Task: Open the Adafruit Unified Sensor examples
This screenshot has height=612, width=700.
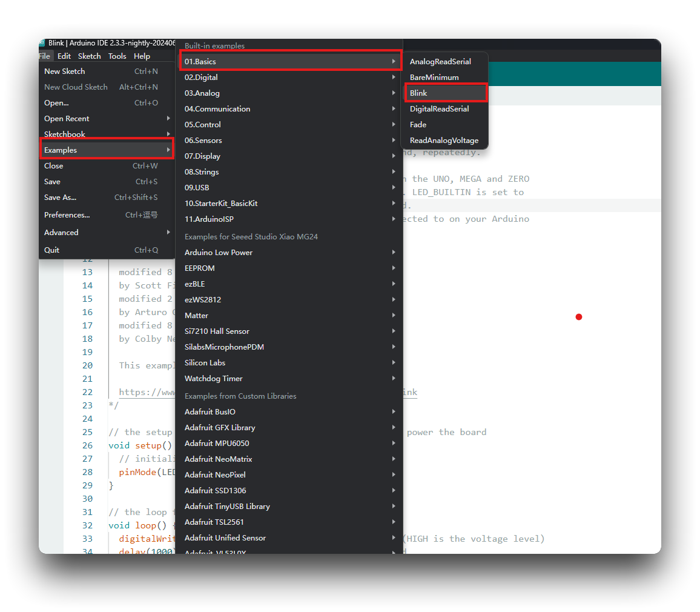Action: pyautogui.click(x=289, y=538)
